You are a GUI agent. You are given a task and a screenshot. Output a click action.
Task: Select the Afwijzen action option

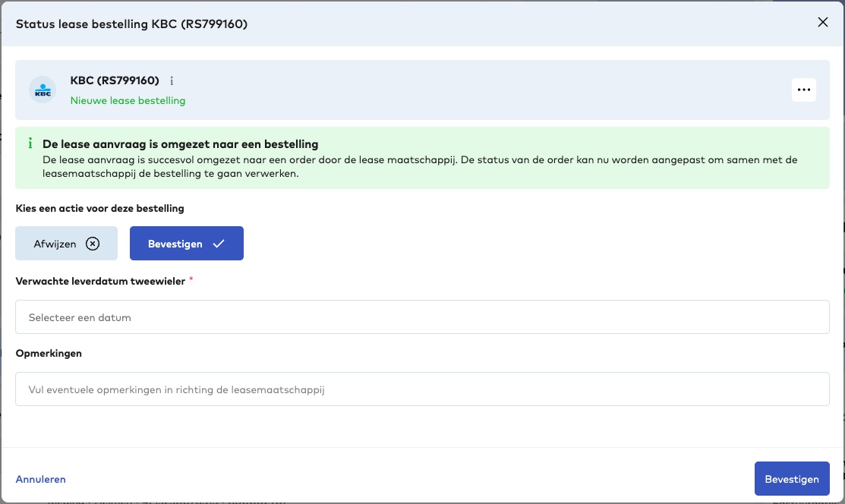click(66, 244)
